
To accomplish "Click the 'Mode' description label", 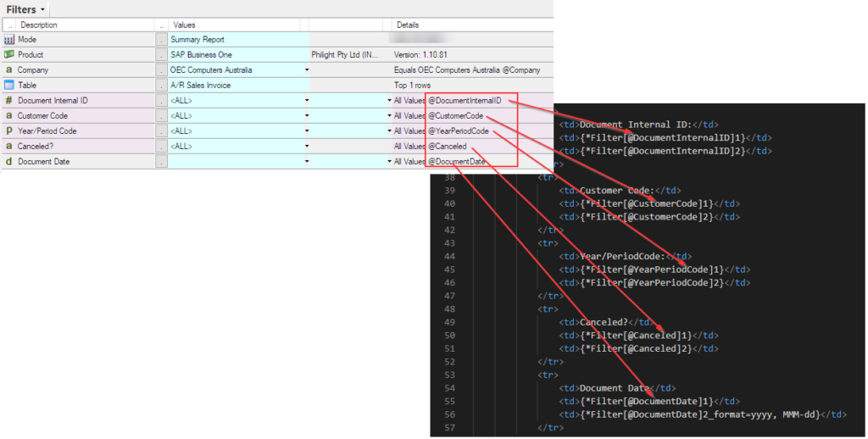I will coord(27,39).
